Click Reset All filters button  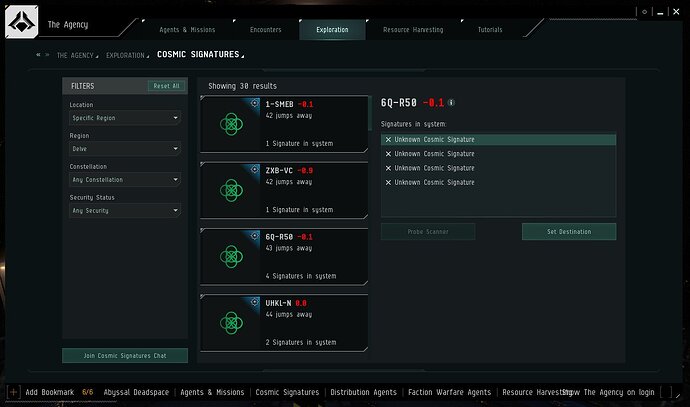[x=166, y=86]
